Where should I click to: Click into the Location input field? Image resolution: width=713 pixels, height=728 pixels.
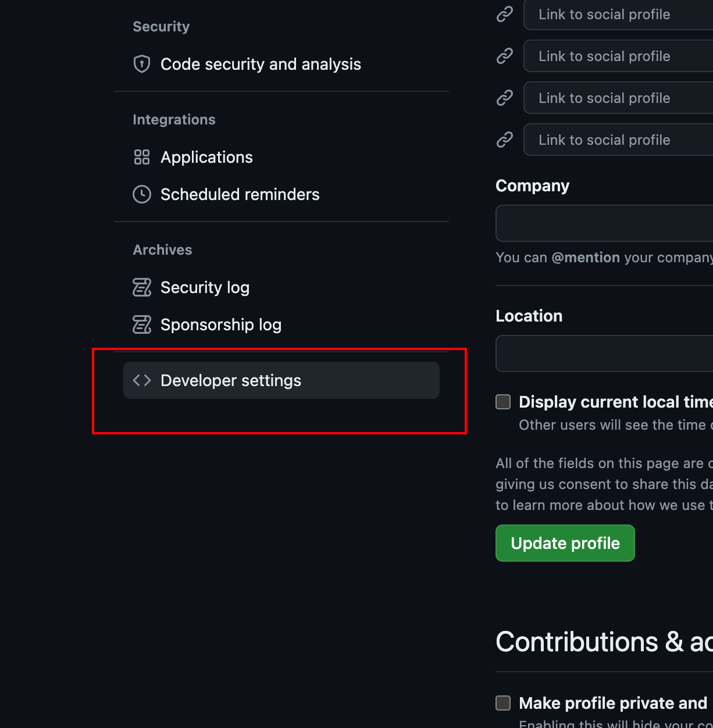(605, 354)
